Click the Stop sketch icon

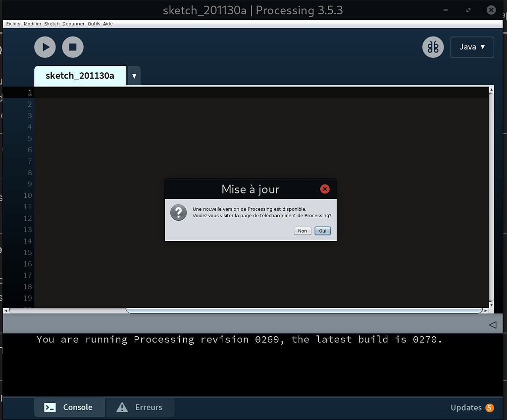72,47
